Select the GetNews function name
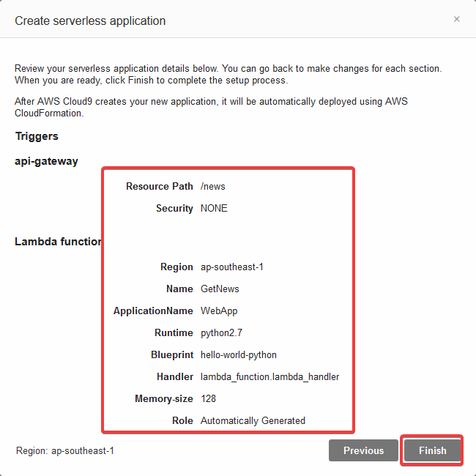 [220, 289]
